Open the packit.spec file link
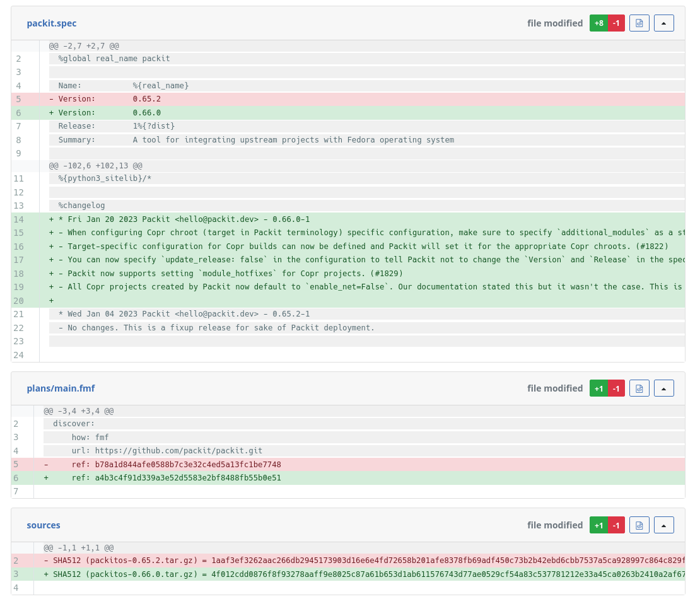The width and height of the screenshot is (700, 599). click(52, 23)
